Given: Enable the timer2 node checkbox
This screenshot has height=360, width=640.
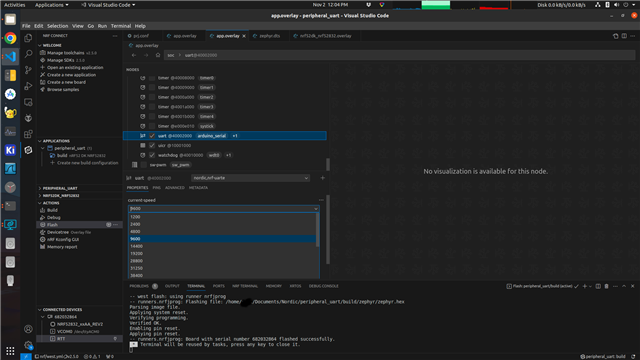Looking at the screenshot, I should click(x=152, y=97).
